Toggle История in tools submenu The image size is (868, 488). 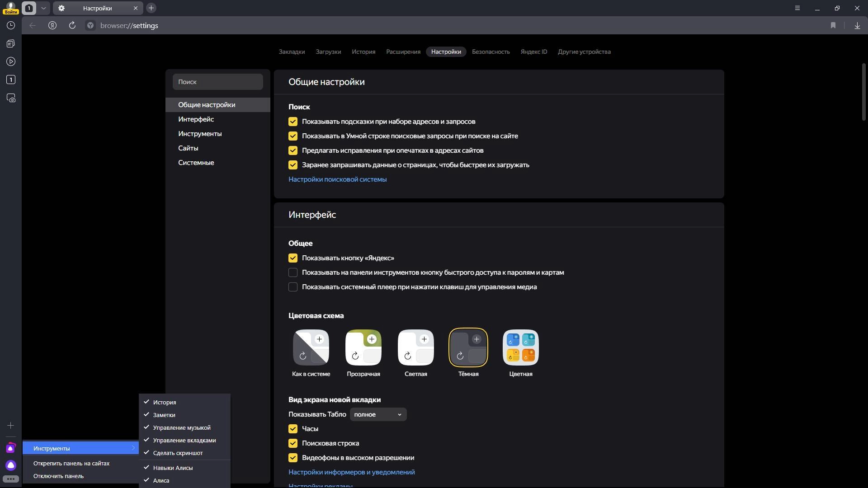click(185, 402)
